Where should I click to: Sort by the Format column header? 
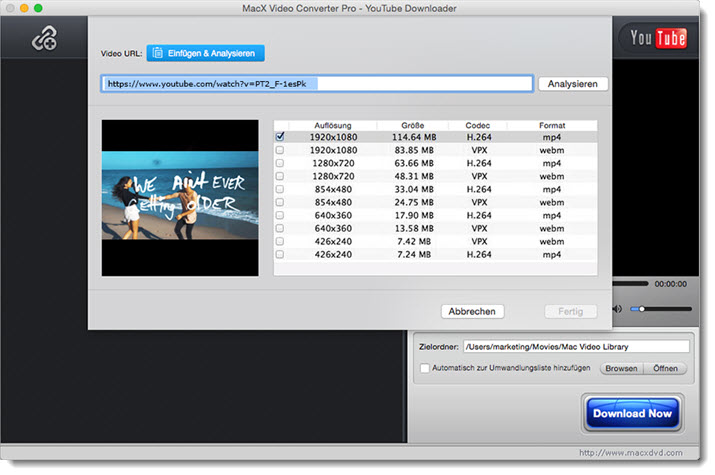pos(552,125)
